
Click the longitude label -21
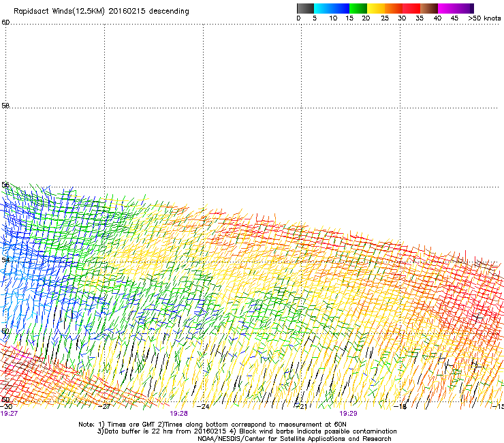point(301,407)
